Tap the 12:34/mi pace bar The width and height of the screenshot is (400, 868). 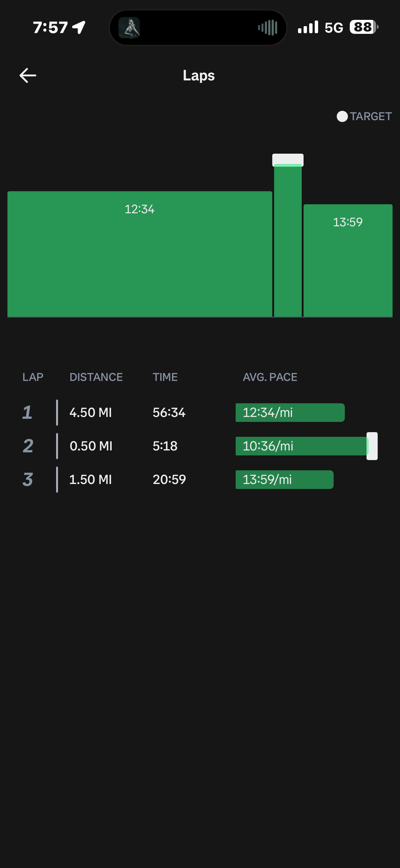(x=290, y=413)
